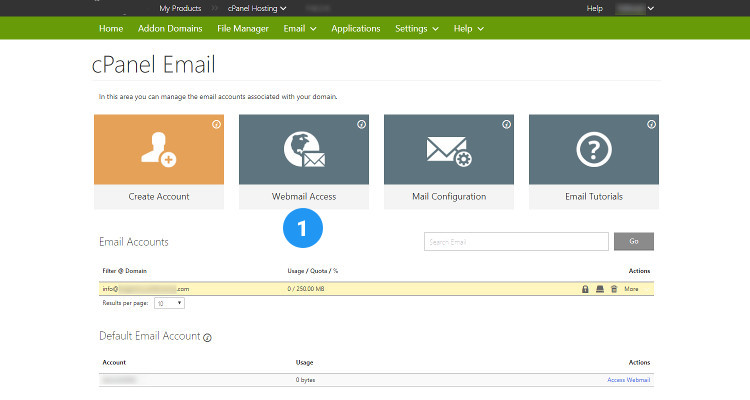Click the Webmail Access label
Image resolution: width=750 pixels, height=400 pixels.
click(x=304, y=197)
